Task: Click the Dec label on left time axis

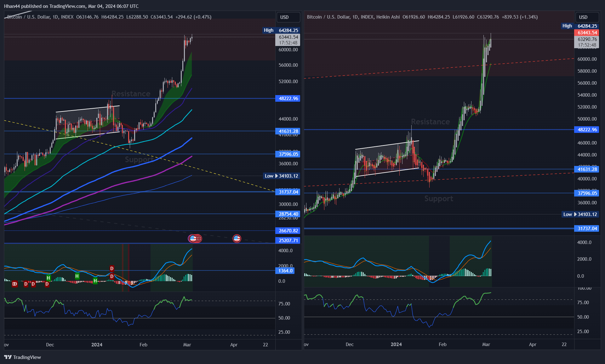Action: [50, 345]
